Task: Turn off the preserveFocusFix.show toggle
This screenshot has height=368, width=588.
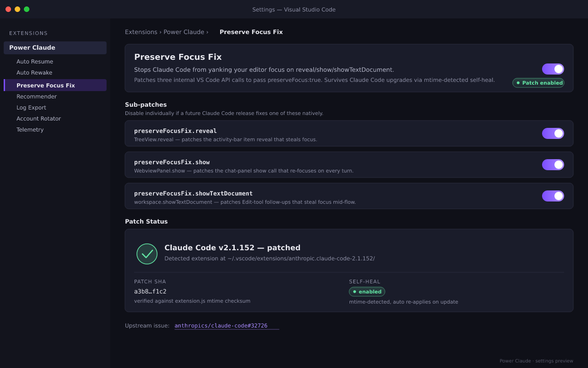Action: [x=553, y=165]
